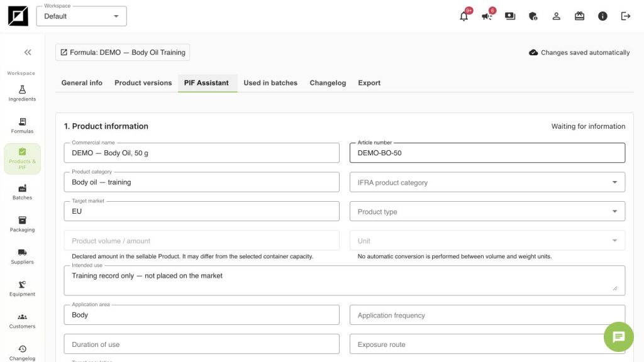644x362 pixels.
Task: Select the PIF Assistant tab
Action: 206,83
